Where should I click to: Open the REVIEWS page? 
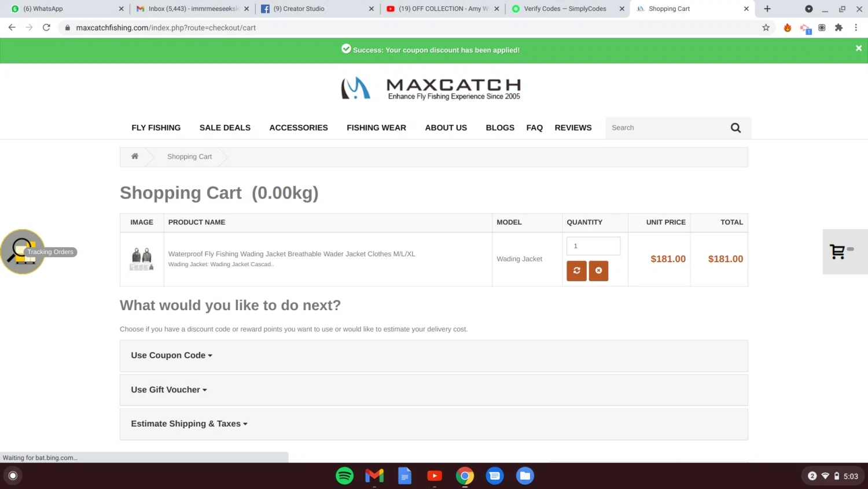point(573,128)
